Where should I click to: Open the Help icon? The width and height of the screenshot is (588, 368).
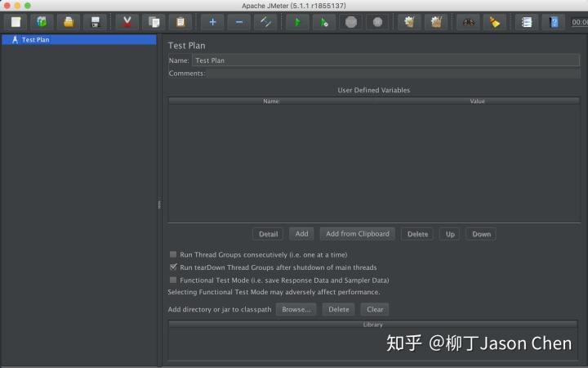[553, 22]
